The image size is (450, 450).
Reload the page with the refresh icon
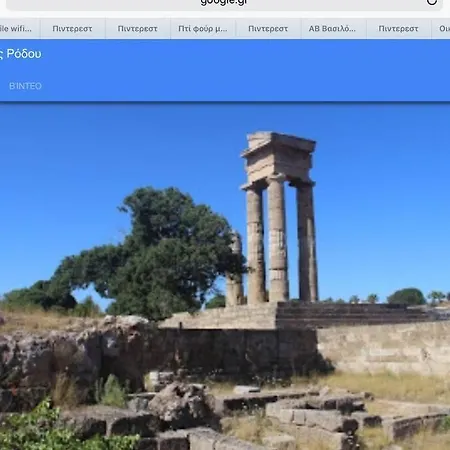coord(432,2)
